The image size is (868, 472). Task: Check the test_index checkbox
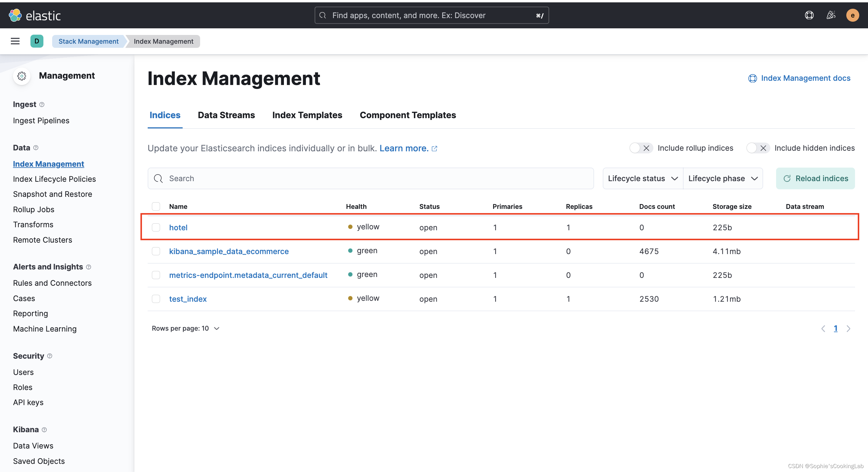[x=156, y=299]
